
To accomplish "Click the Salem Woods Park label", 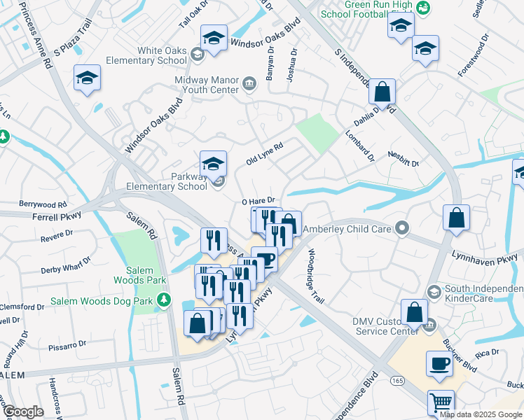I will click(139, 275).
